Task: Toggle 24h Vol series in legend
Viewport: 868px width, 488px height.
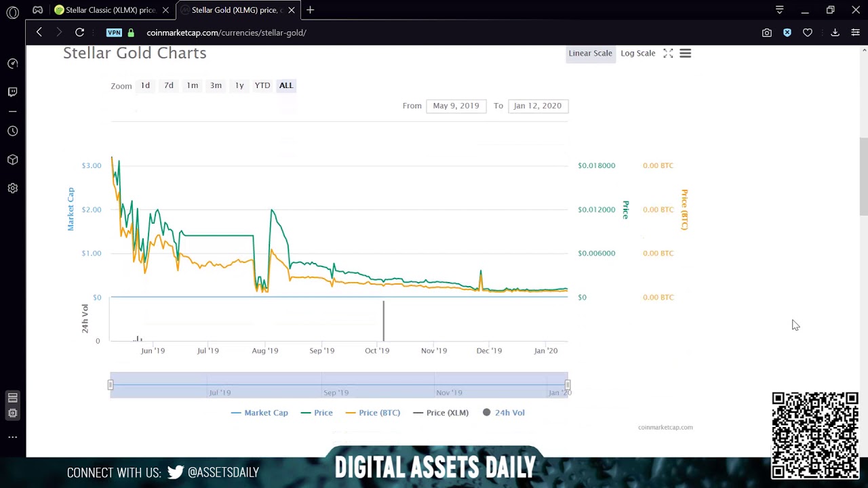Action: coord(504,413)
